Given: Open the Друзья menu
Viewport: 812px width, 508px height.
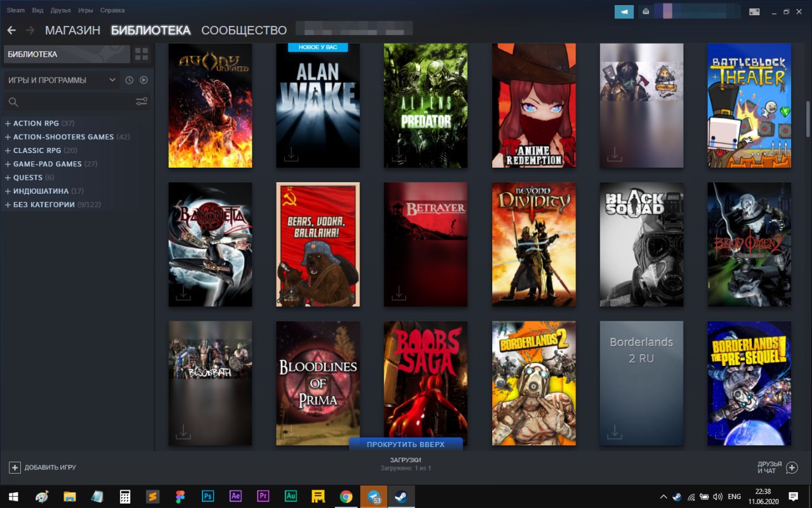Looking at the screenshot, I should (60, 10).
